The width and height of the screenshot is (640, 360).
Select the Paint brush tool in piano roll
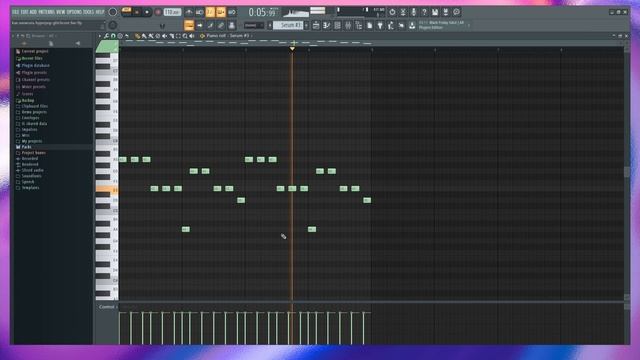[144, 36]
